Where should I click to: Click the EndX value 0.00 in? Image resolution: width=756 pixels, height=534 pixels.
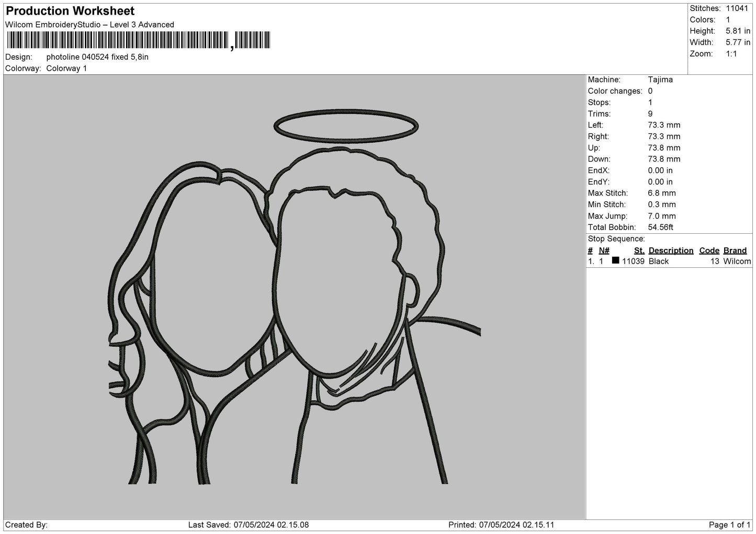[660, 171]
